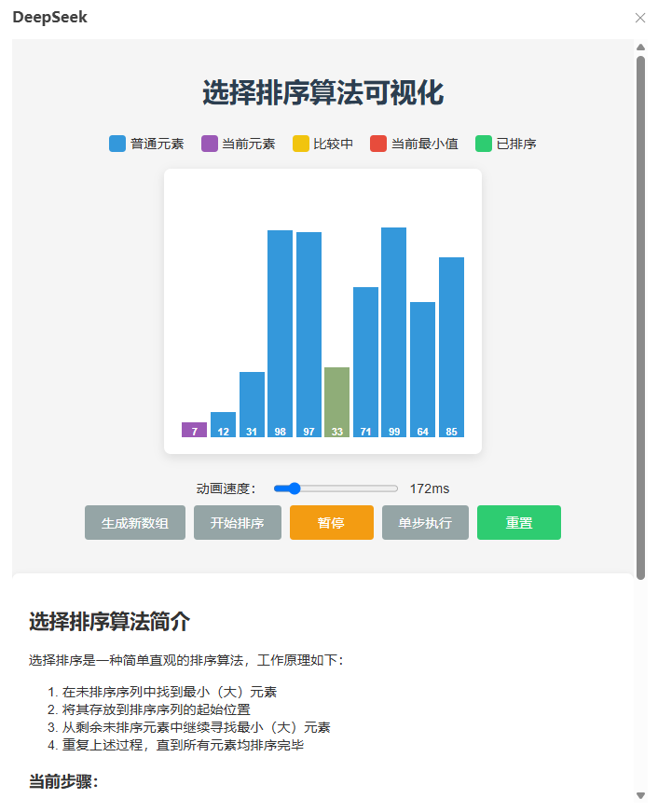
Task: Click the 动画速度 label
Action: 226,489
